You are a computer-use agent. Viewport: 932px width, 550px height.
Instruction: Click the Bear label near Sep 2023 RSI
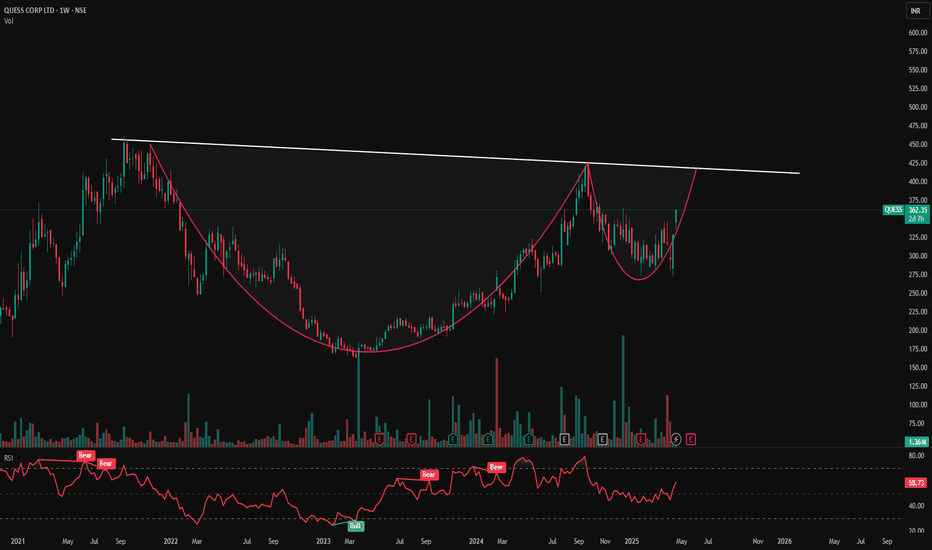429,474
